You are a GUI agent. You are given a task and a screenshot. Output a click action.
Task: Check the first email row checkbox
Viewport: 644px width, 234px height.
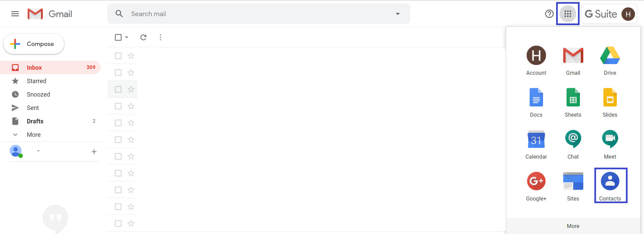(118, 56)
